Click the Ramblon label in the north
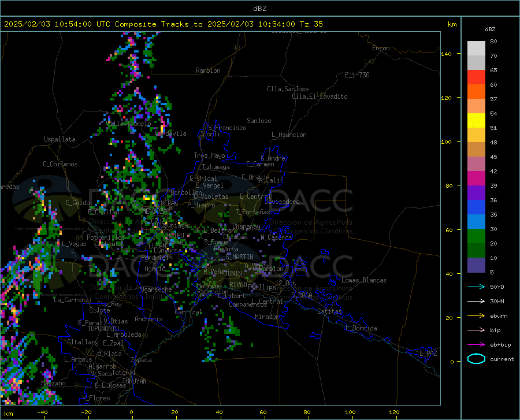The image size is (520, 420). 208,70
